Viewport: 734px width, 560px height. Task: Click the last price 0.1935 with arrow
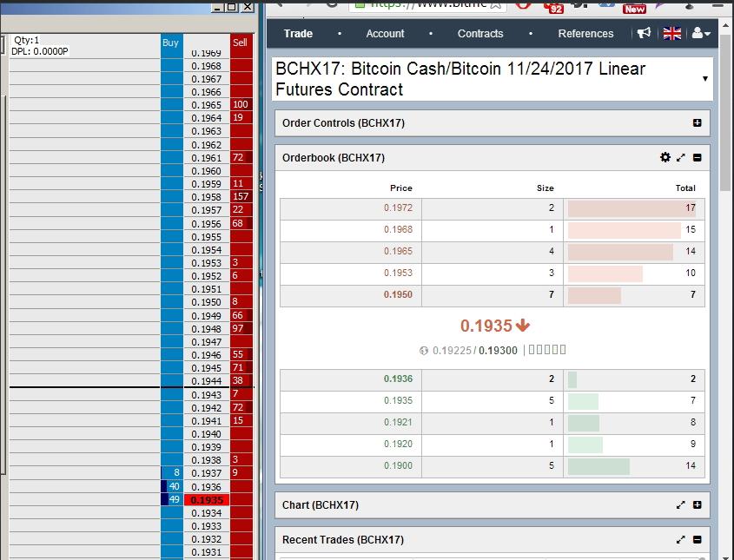click(x=495, y=326)
